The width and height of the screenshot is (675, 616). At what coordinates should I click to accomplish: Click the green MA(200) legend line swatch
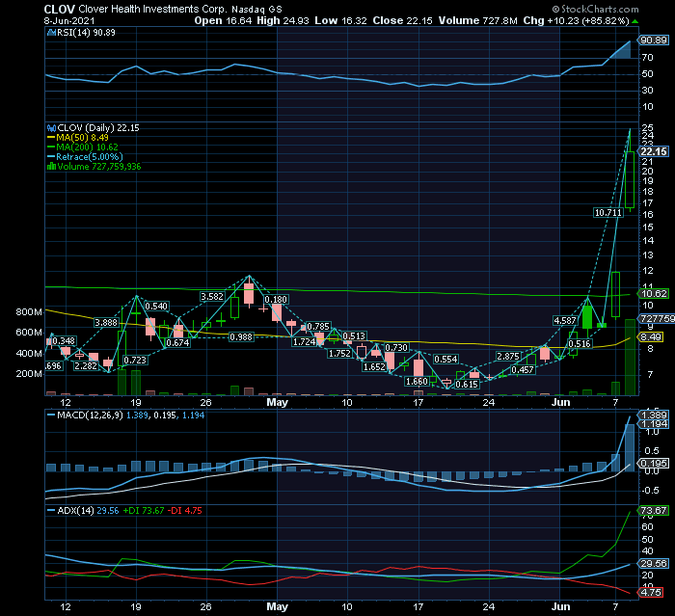[52, 147]
